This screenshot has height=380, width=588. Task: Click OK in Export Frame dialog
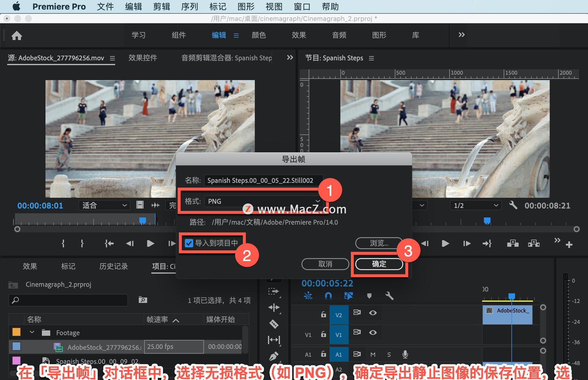tap(379, 264)
